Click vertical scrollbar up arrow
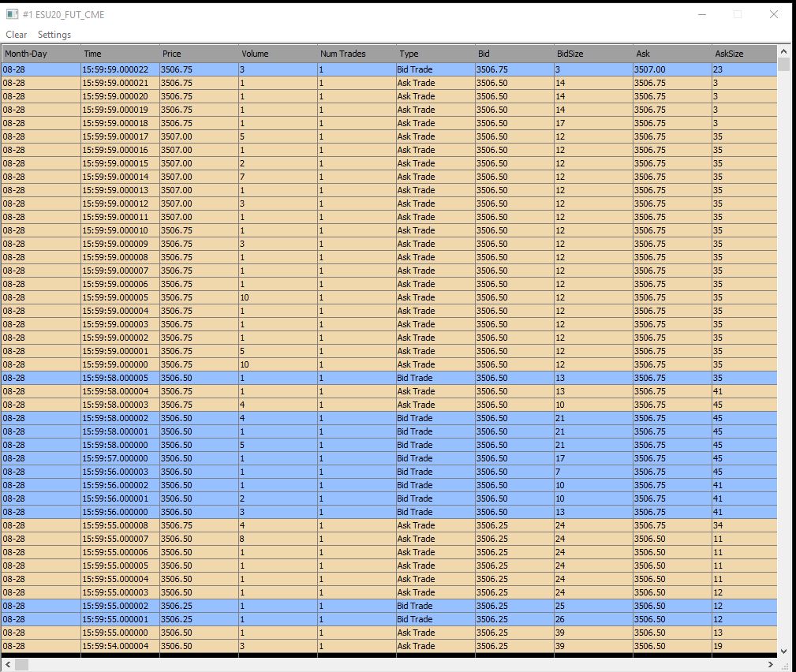Screen dimensions: 796x672 click(783, 51)
